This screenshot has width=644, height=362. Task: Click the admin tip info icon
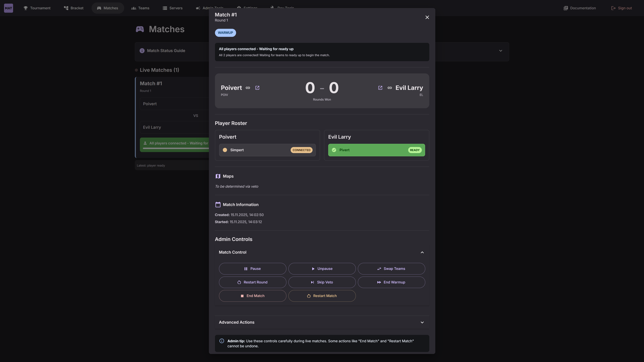(222, 341)
